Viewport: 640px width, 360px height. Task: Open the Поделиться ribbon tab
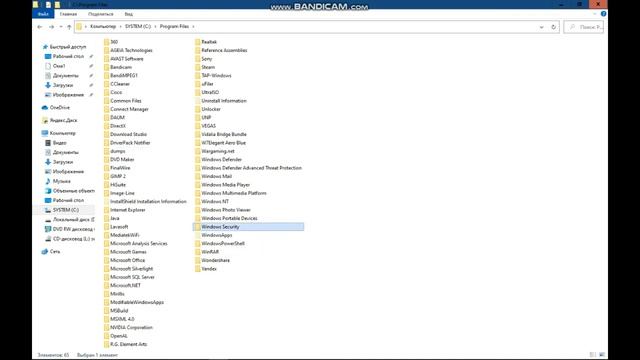click(x=101, y=14)
